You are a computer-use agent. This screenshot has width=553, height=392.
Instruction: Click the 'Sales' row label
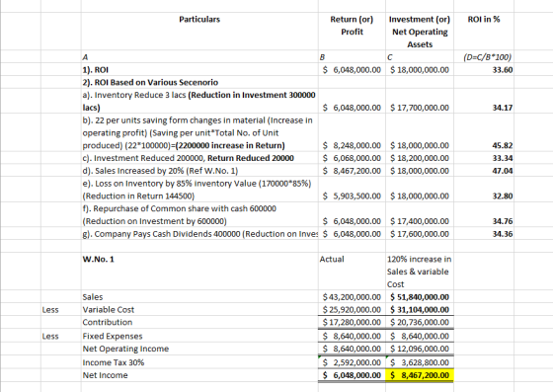[x=93, y=297]
